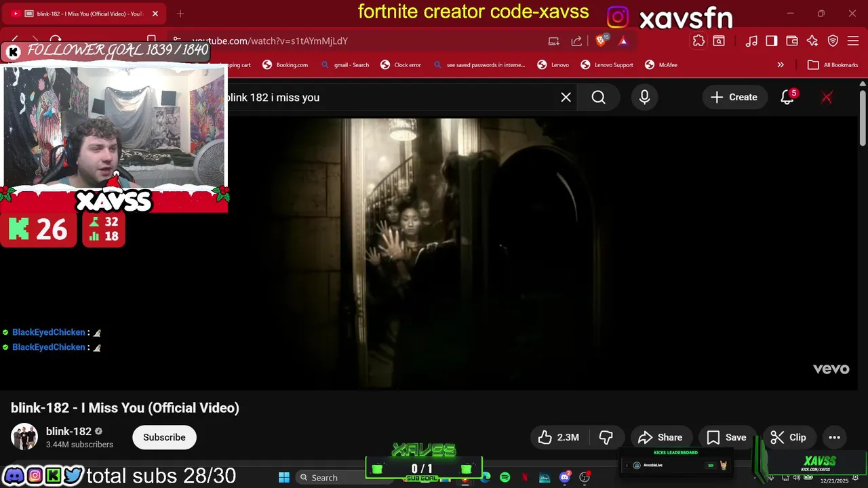Expand hidden bookmarks with double chevron
The height and width of the screenshot is (488, 868).
click(781, 65)
